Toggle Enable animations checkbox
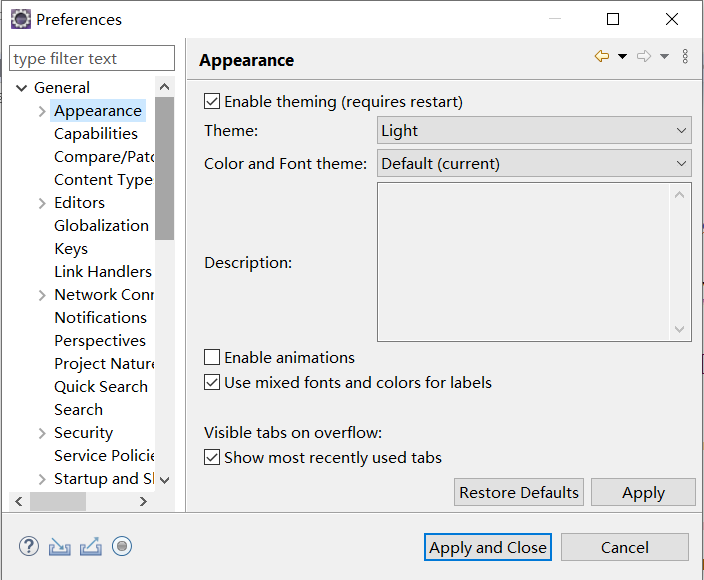Viewport: 704px width, 580px height. (212, 357)
